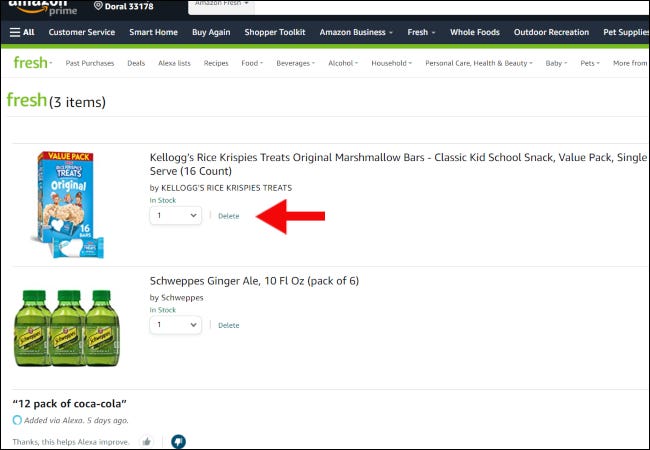Click "12 pack of coca-cola" list entry

pos(70,404)
